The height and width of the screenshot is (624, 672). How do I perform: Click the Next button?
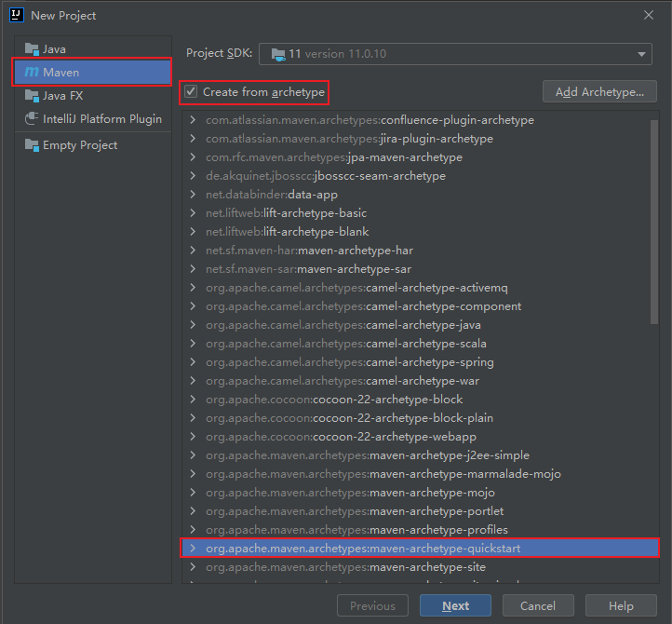click(455, 605)
